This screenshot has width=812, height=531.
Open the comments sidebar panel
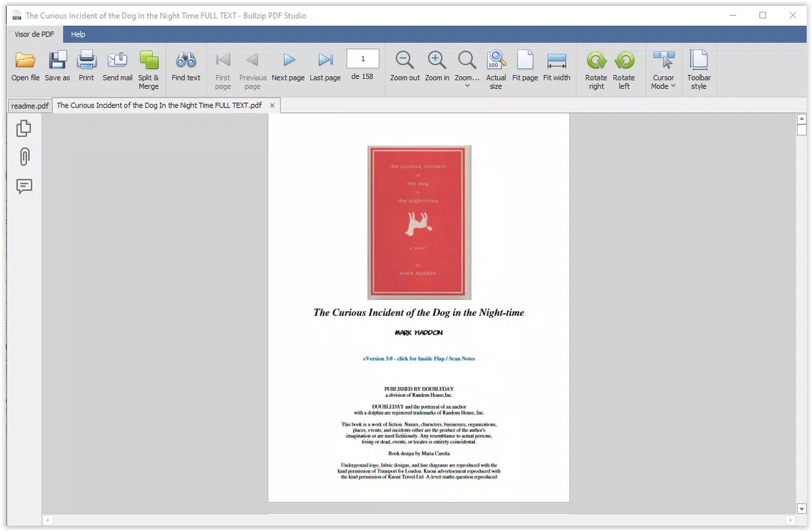24,187
